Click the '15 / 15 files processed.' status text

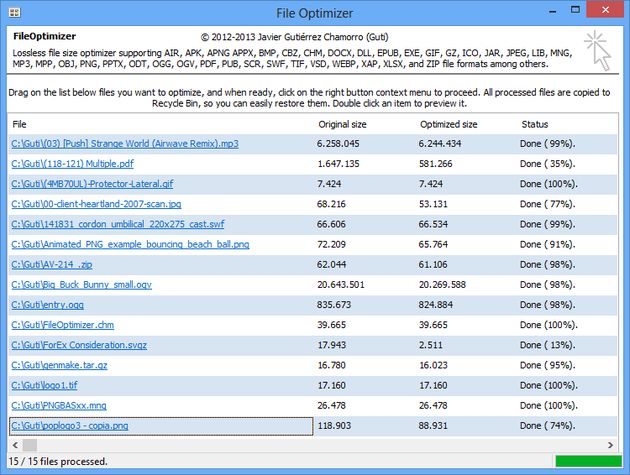58,461
